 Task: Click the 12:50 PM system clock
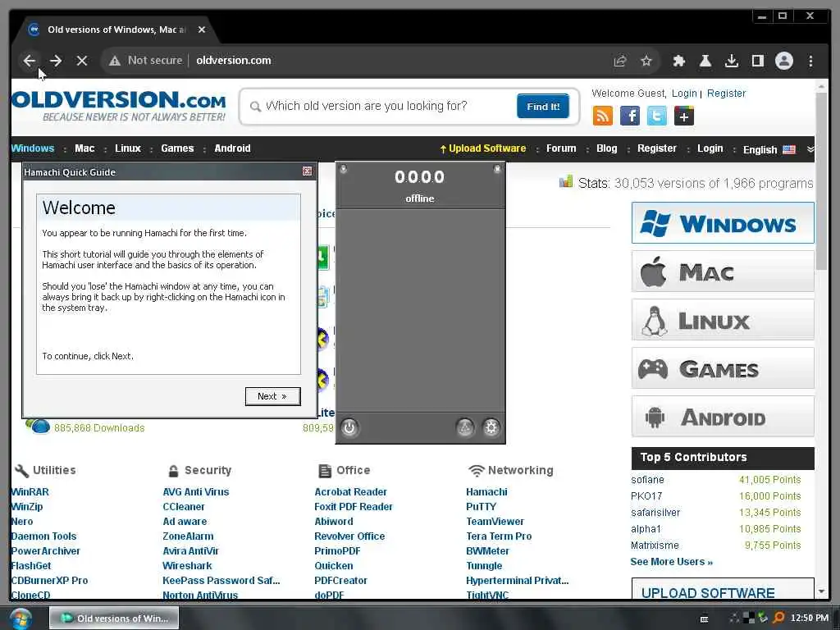pos(810,619)
